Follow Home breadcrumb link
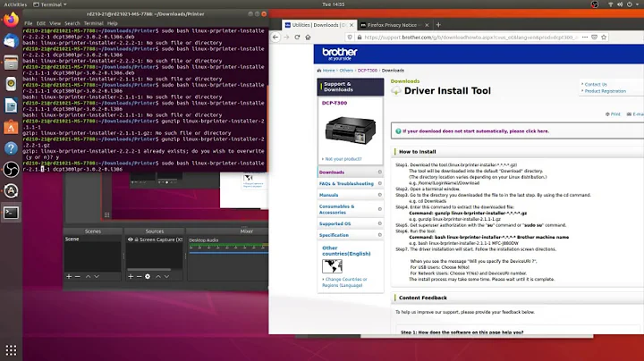 [328, 71]
